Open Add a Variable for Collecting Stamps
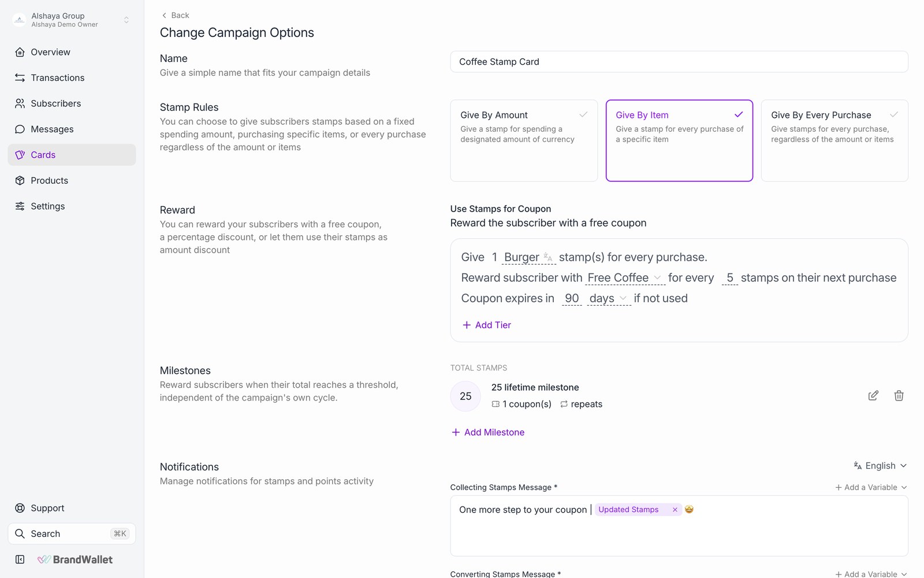This screenshot has height=578, width=924. (x=871, y=487)
